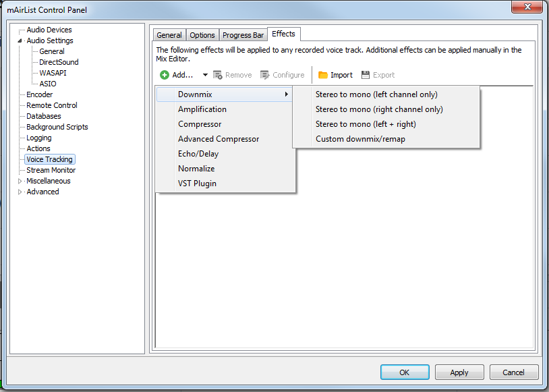Click the Configure toolbar icon
Screen dimensions: 549x392
265,75
